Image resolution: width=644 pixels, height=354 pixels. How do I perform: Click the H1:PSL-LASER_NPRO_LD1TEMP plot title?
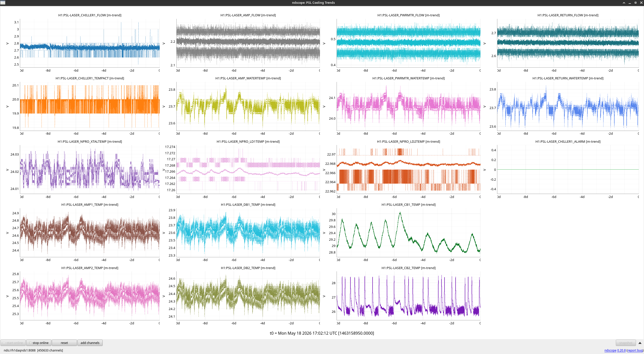tap(248, 142)
